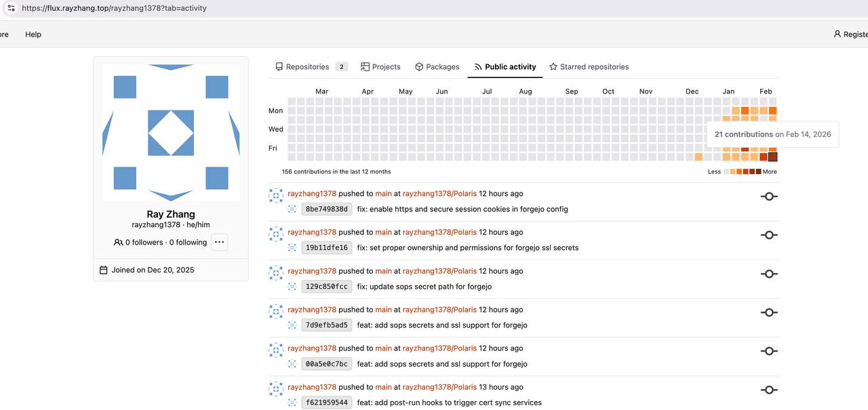
Task: Select the Feb 14, 2026 heatmap cell
Action: click(x=772, y=157)
